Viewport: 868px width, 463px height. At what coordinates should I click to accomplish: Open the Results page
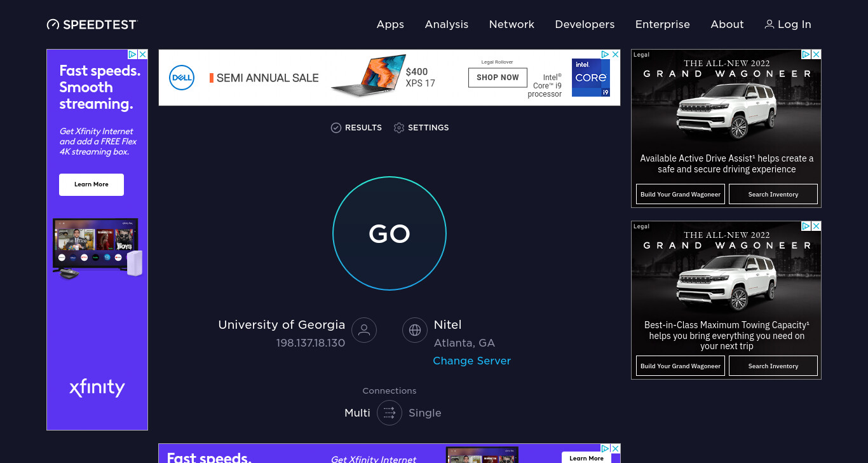[356, 128]
